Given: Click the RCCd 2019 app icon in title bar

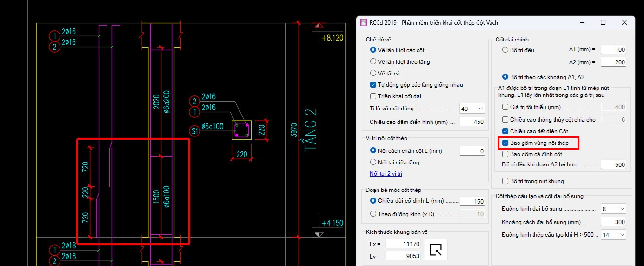Looking at the screenshot, I should point(363,22).
